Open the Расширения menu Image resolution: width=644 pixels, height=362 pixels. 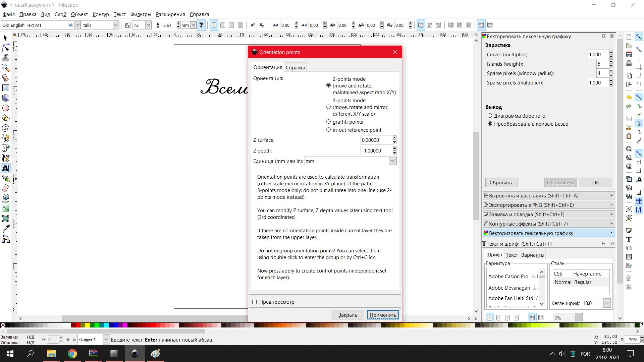coord(170,14)
